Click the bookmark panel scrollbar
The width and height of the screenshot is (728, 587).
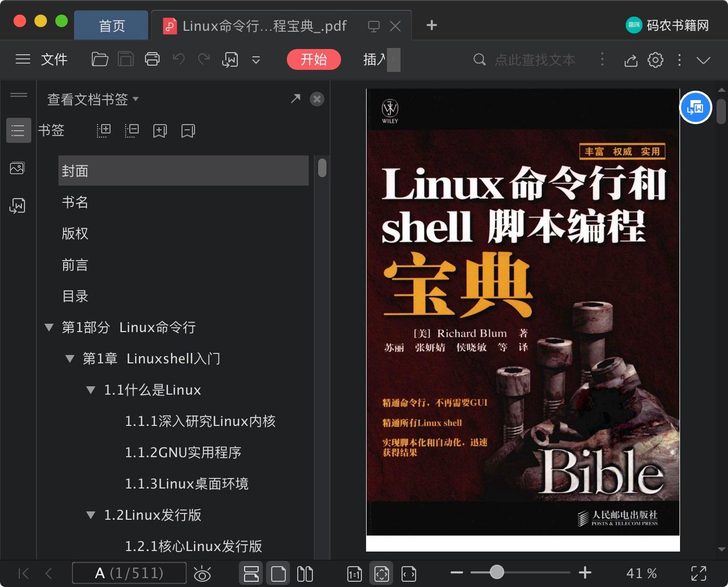(322, 168)
